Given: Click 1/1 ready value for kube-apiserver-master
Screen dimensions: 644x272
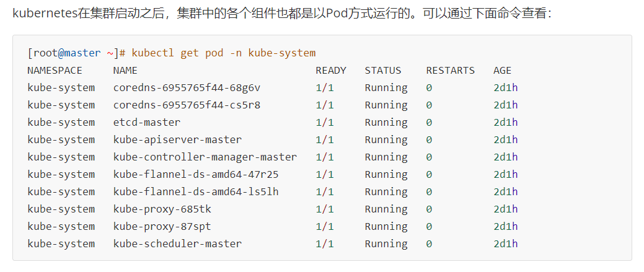Looking at the screenshot, I should pyautogui.click(x=324, y=139).
